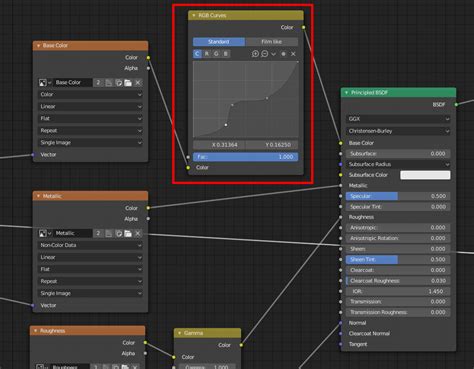Click the Subsurface Color swatch
Viewport: 474px width, 369px height.
click(x=425, y=175)
